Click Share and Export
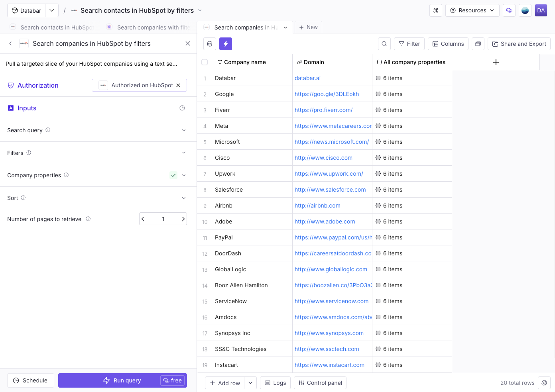This screenshot has width=555, height=392. point(519,44)
